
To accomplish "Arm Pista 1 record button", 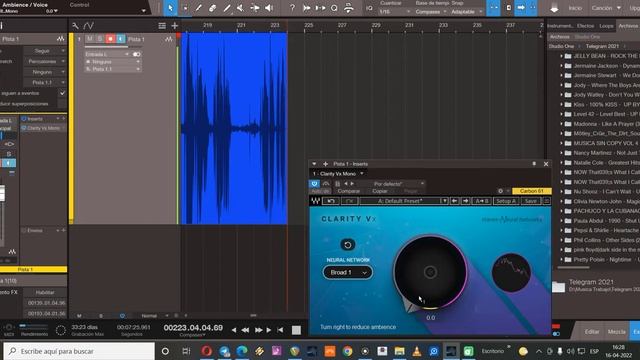I will tap(110, 39).
